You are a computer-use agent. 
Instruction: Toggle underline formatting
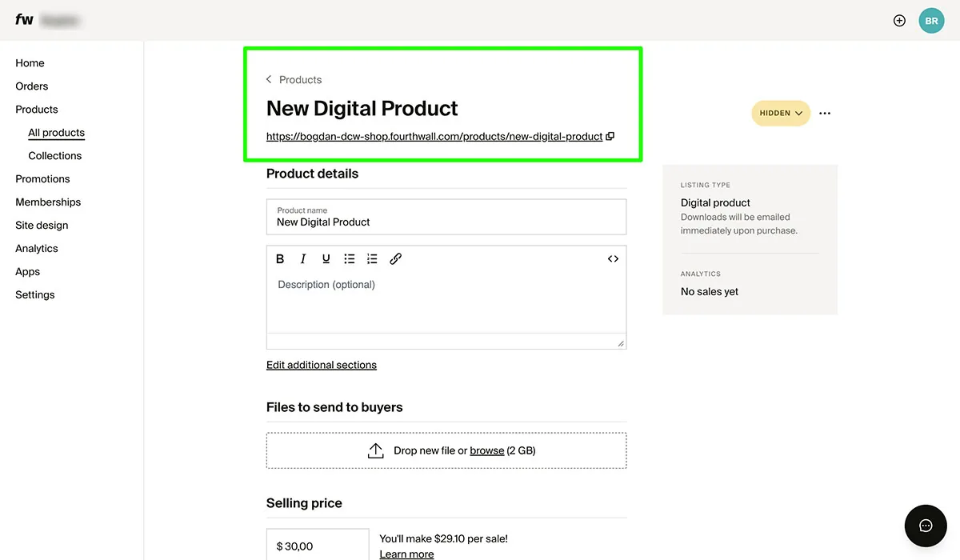pos(326,258)
